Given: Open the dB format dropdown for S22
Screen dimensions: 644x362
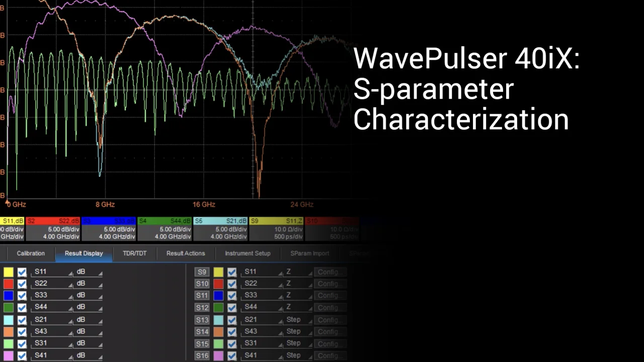Looking at the screenshot, I should click(89, 284).
